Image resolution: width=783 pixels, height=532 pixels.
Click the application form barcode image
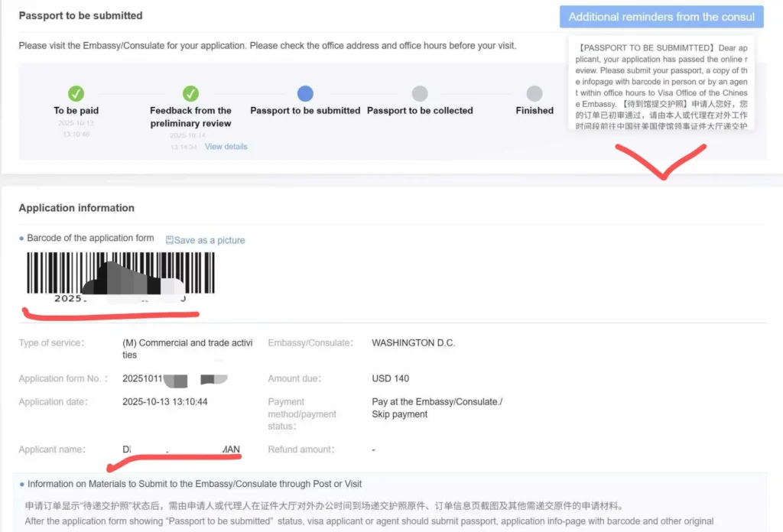click(120, 274)
